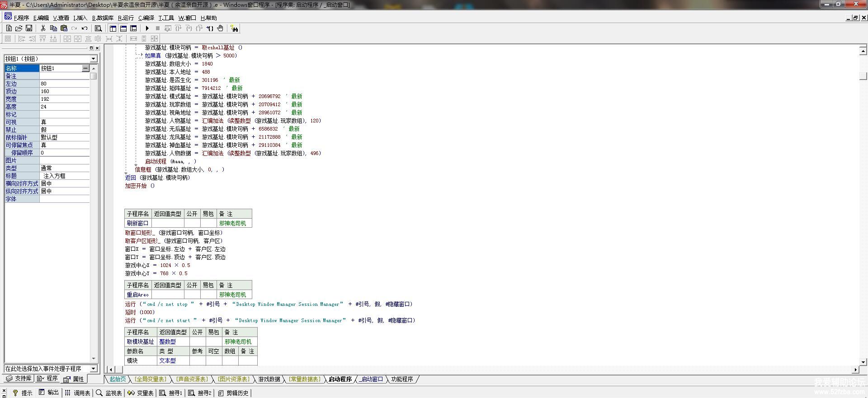The width and height of the screenshot is (868, 398).
Task: Click the property panel scroll-down arrow
Action: coord(94,359)
